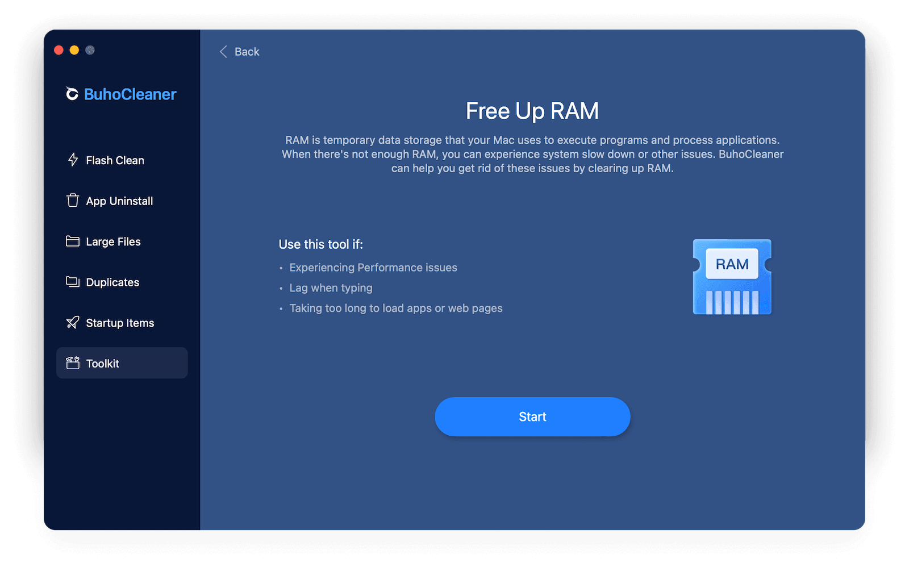909x588 pixels.
Task: Select the Flash Clean lightning icon
Action: pyautogui.click(x=72, y=160)
